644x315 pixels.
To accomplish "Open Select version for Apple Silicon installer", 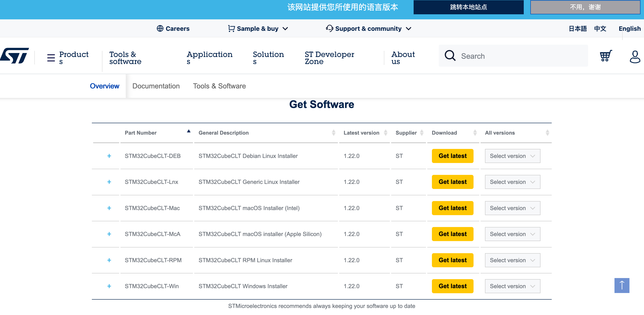I will [x=513, y=234].
